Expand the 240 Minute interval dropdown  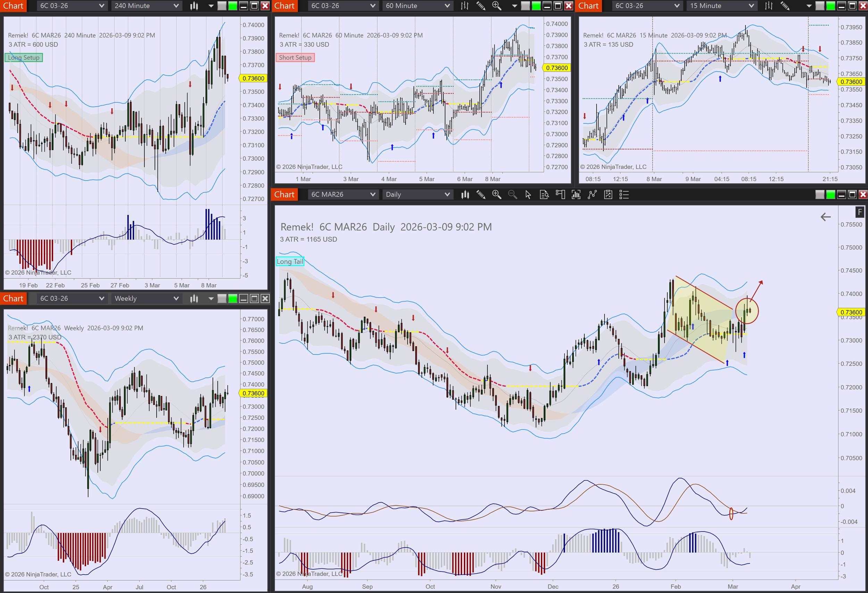click(147, 6)
